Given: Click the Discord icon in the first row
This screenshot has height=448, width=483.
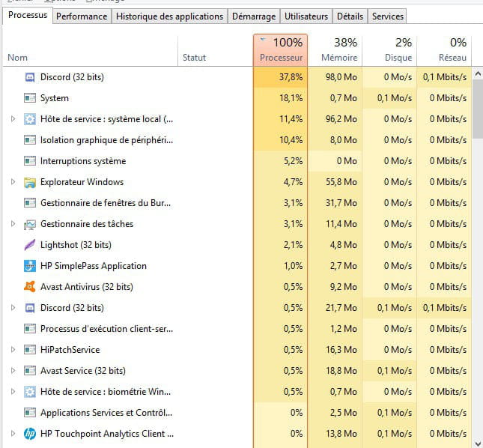Looking at the screenshot, I should (30, 77).
